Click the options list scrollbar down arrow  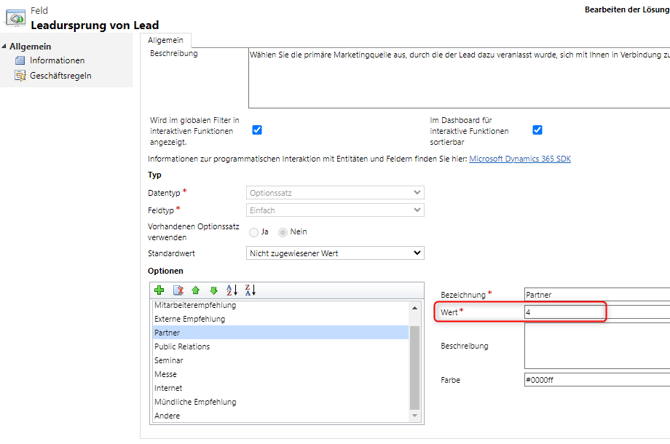coord(414,416)
